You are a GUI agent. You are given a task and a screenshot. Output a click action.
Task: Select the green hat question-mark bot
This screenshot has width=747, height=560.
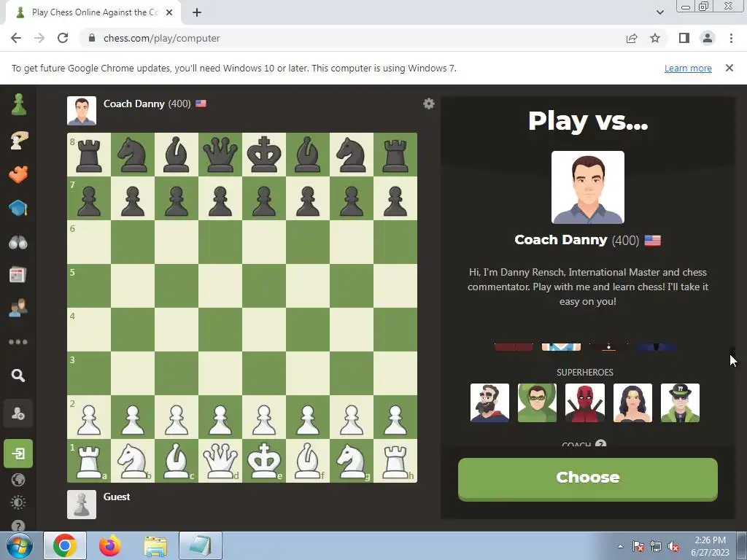681,402
